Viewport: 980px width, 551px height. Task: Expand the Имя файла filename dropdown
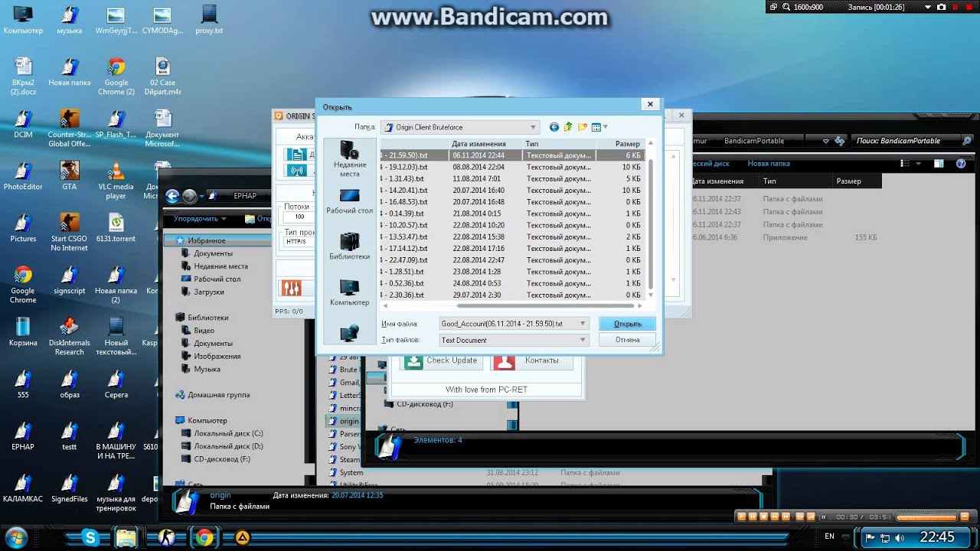pyautogui.click(x=583, y=324)
